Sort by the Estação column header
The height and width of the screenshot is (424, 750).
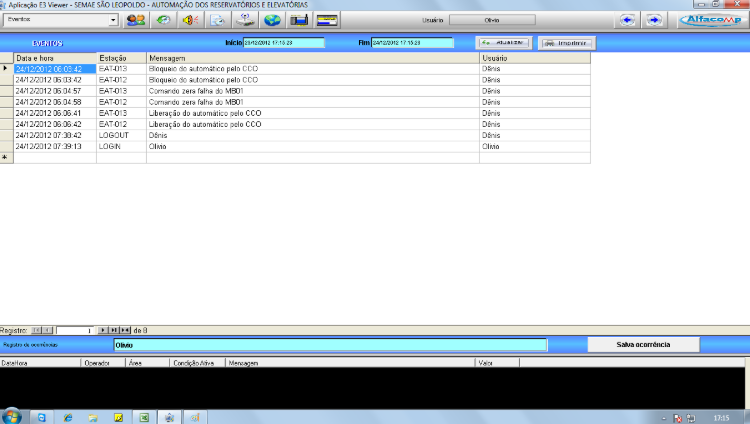coord(121,59)
